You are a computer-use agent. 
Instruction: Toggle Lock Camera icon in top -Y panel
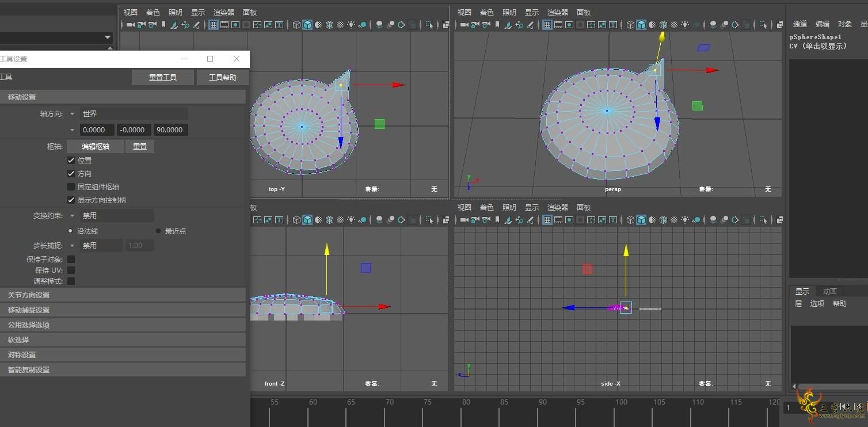pyautogui.click(x=142, y=25)
